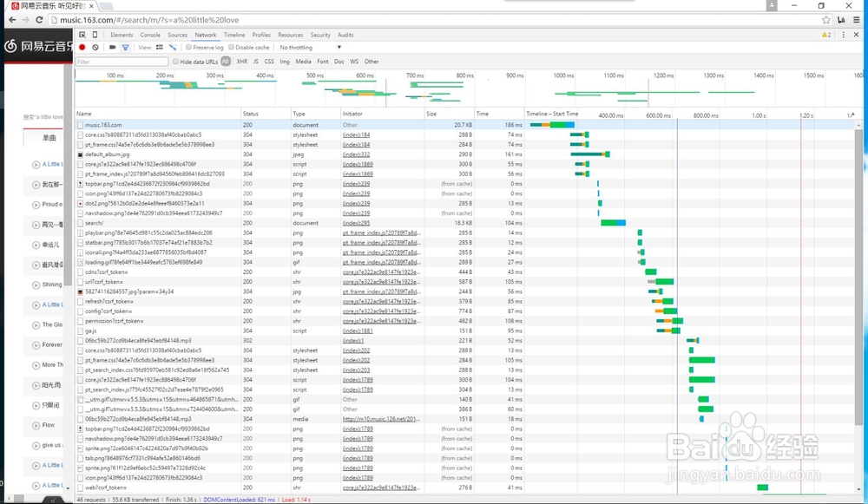This screenshot has width=868, height=504.
Task: Open the (index):184 initiator link for core.css
Action: pos(356,135)
